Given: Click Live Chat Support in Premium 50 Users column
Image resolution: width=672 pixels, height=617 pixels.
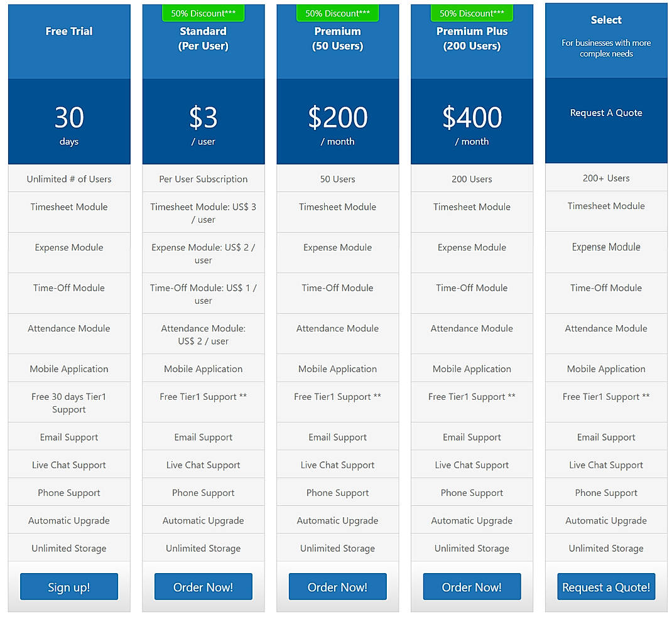Looking at the screenshot, I should [338, 465].
